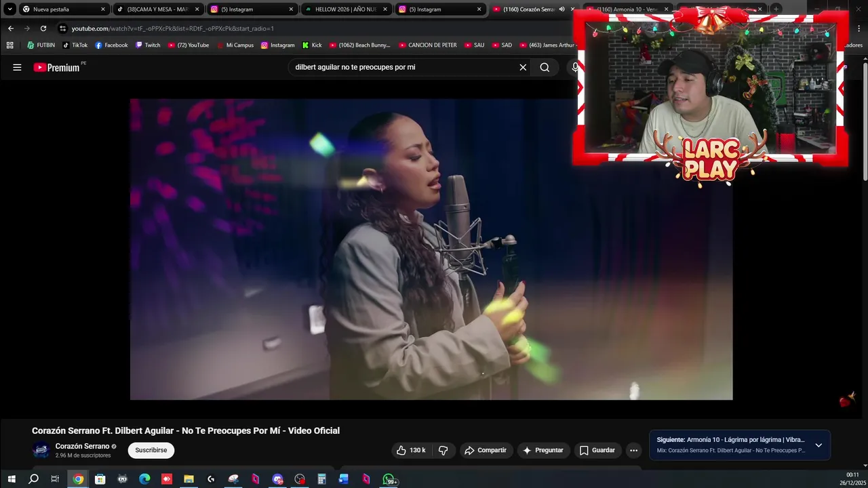Switch to the Armonía 10 tab
This screenshot has height=488, width=868.
click(x=627, y=9)
